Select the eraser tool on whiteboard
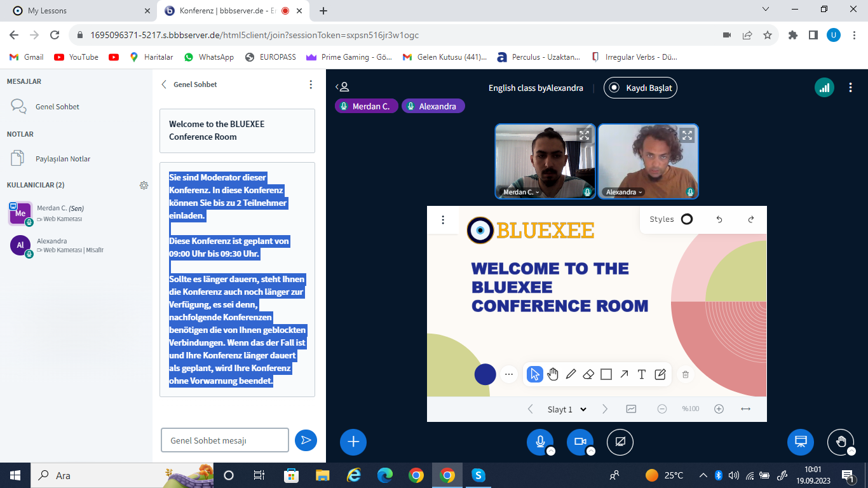The width and height of the screenshot is (868, 488). tap(588, 374)
